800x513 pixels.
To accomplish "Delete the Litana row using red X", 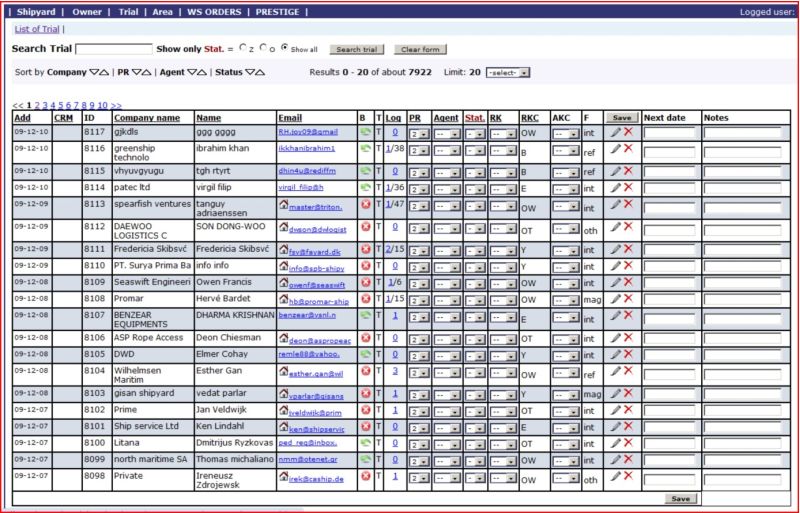I will pos(628,443).
